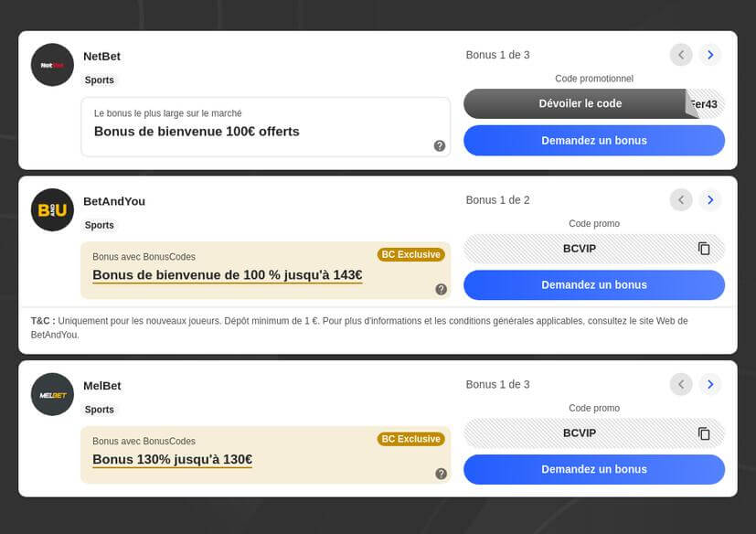This screenshot has height=534, width=756.
Task: Open the NetBet bonus help question mark
Action: pos(442,144)
